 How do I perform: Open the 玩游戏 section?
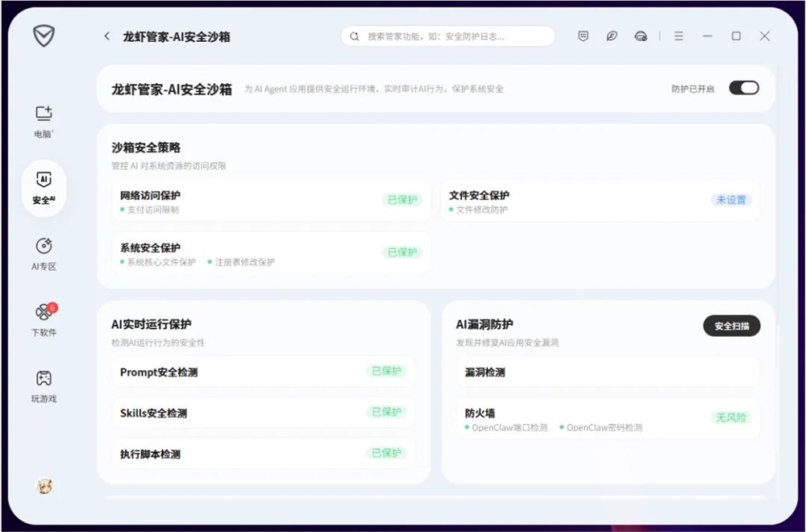click(x=44, y=384)
